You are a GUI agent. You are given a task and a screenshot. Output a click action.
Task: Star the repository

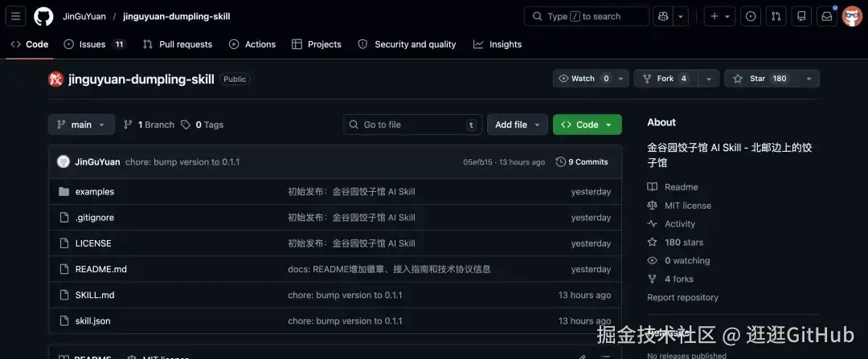[760, 79]
